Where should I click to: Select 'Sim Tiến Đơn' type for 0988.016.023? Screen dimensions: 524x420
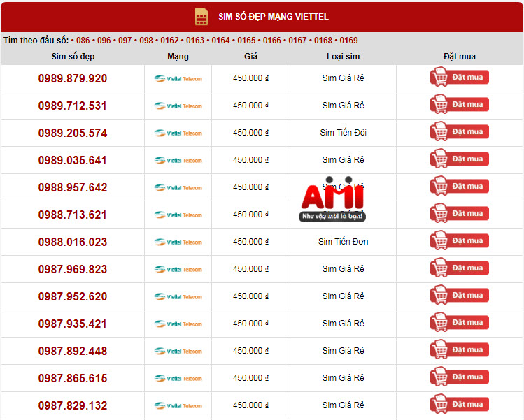pyautogui.click(x=344, y=241)
